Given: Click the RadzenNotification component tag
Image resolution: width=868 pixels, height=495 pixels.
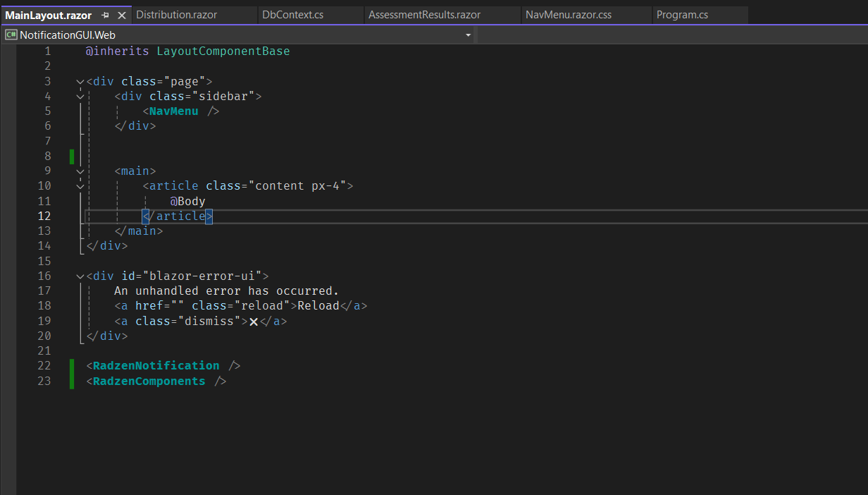Looking at the screenshot, I should coord(156,366).
